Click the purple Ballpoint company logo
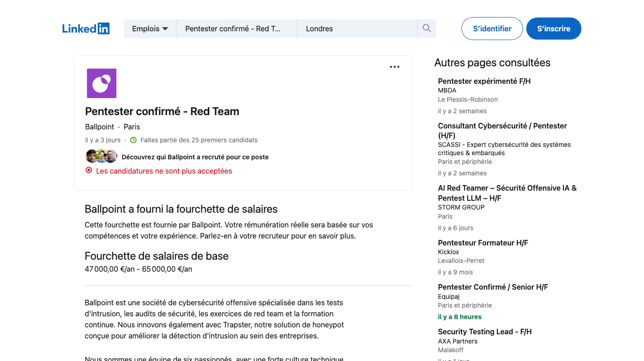Screen dimensions: 644x361 102,83
